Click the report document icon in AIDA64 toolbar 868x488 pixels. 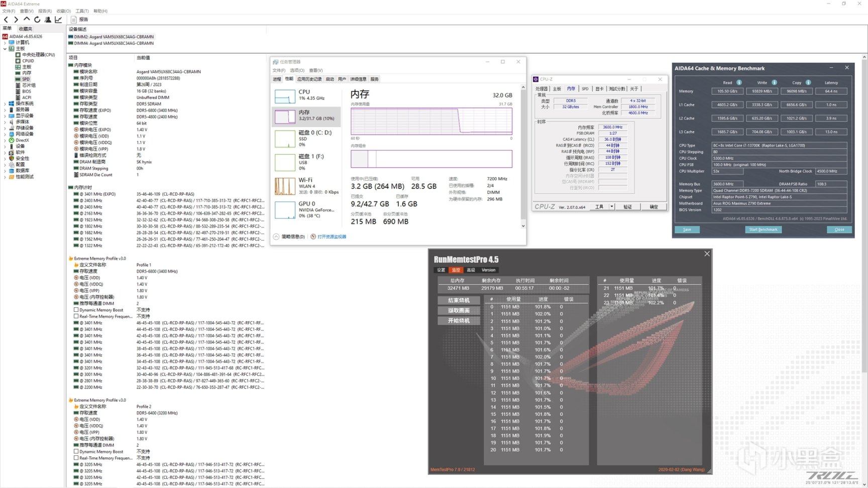pyautogui.click(x=73, y=20)
